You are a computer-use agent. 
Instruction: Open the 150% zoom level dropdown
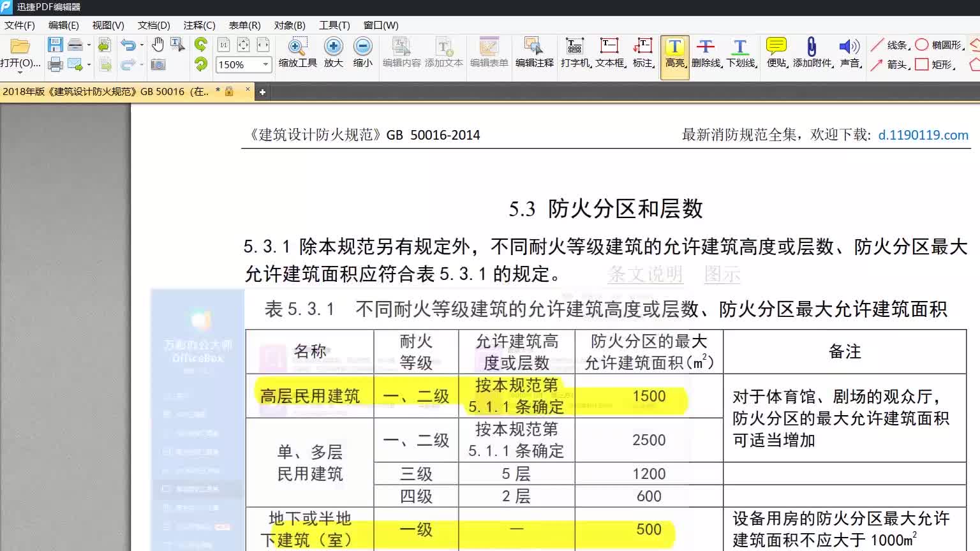[265, 64]
